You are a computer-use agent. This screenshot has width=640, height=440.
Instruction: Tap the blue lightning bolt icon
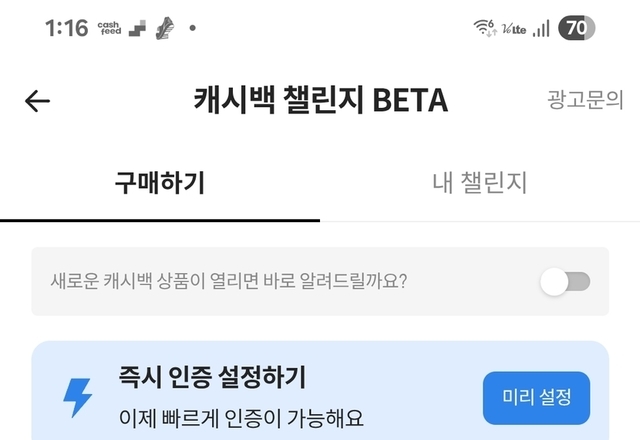[78, 398]
